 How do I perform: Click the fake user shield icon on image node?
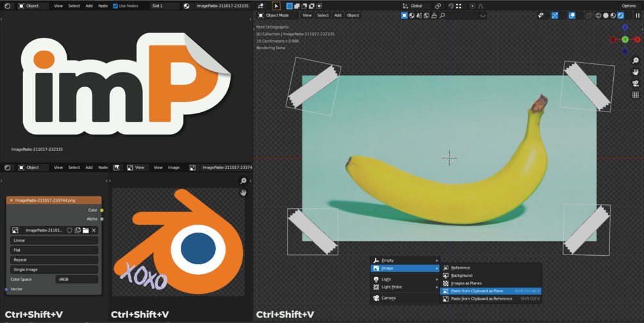point(69,231)
